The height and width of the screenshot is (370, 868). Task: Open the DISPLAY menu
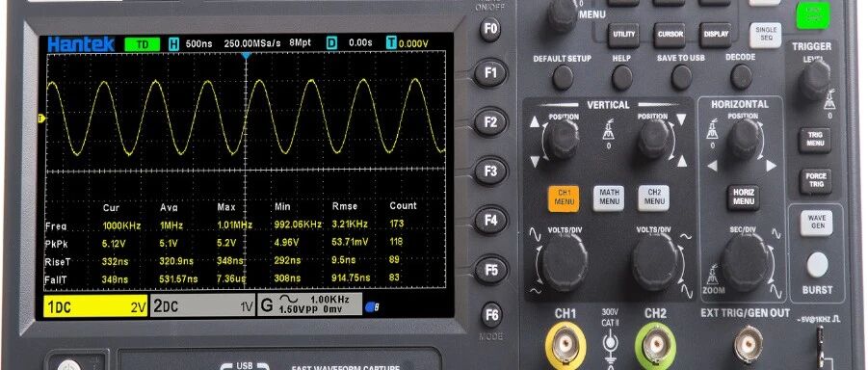point(716,35)
